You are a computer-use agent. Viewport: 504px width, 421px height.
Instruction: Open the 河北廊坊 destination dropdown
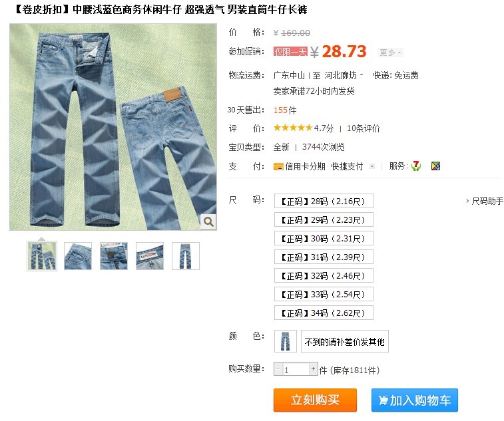(344, 75)
